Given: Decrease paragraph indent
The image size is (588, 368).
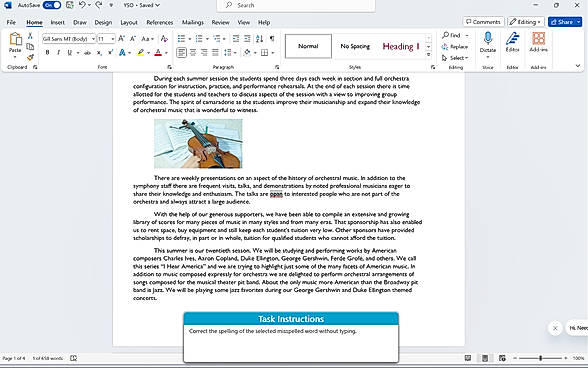Looking at the screenshot, I should (236, 39).
